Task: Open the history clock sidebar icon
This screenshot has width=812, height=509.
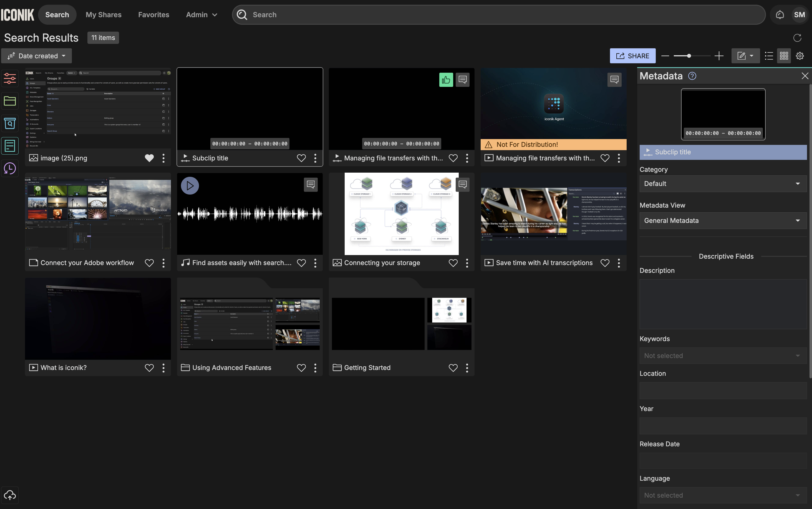Action: 10,168
